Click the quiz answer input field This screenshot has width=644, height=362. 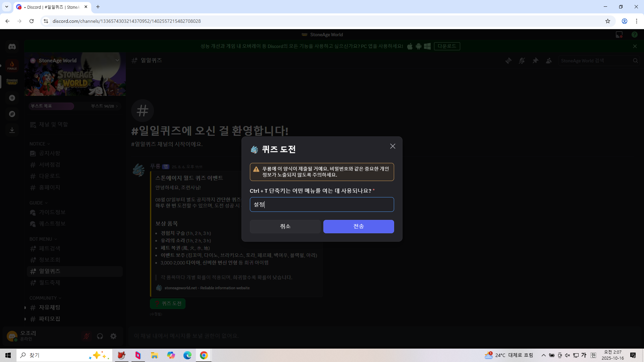[x=322, y=204]
